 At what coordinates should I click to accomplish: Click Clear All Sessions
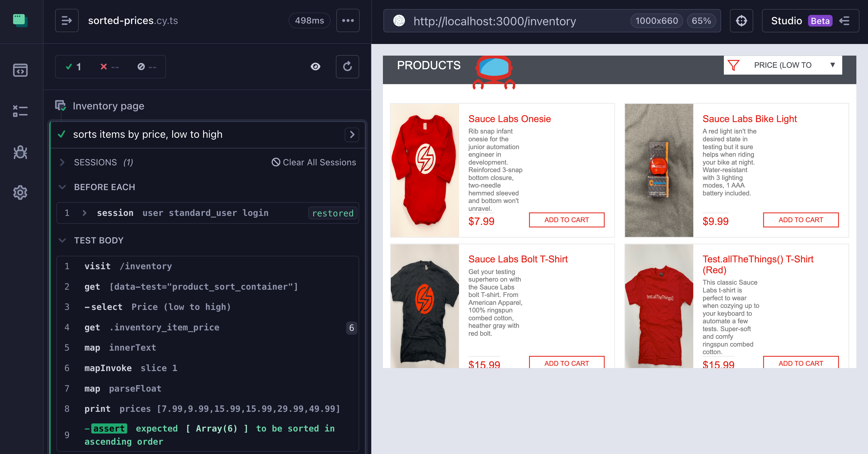tap(314, 162)
